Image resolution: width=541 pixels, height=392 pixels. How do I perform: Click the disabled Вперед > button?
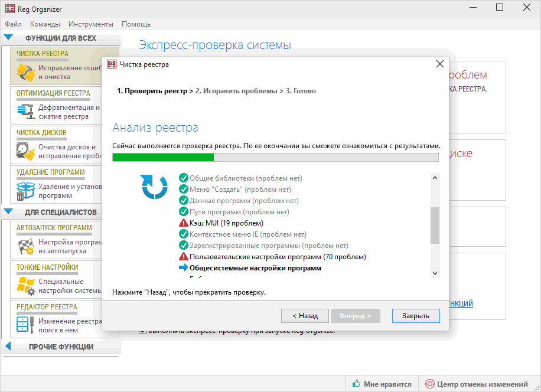356,316
